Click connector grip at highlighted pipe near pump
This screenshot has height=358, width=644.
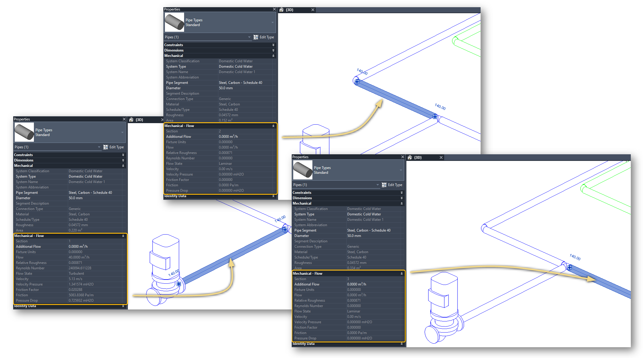pyautogui.click(x=179, y=284)
